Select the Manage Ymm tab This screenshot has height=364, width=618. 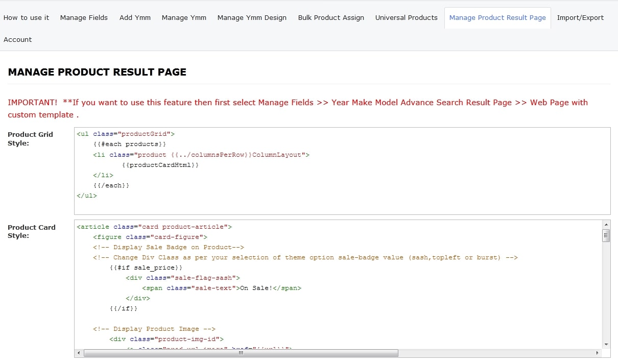click(x=184, y=17)
